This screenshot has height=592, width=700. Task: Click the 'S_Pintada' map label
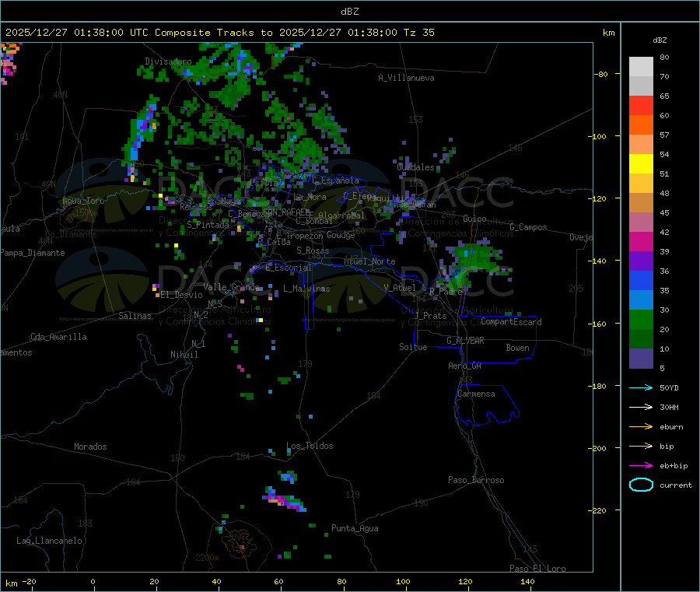[x=208, y=225]
